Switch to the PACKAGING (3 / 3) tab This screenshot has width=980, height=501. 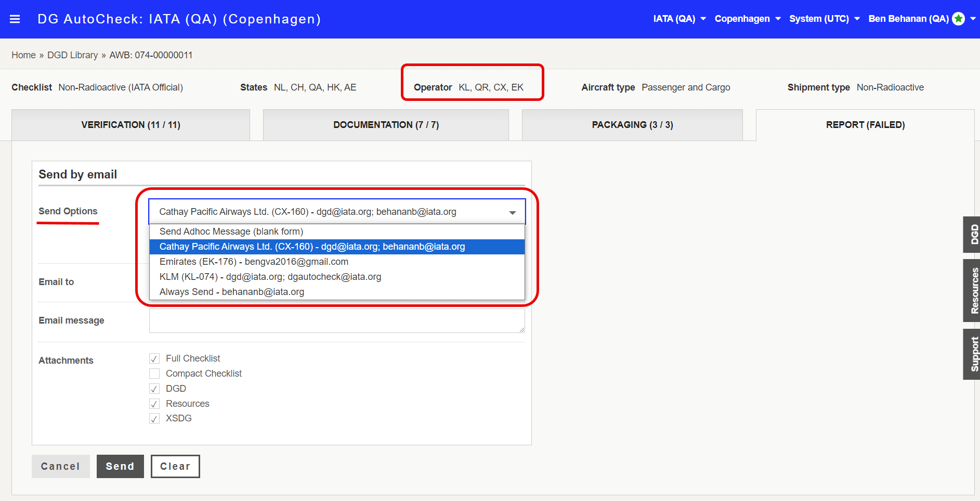pyautogui.click(x=632, y=125)
